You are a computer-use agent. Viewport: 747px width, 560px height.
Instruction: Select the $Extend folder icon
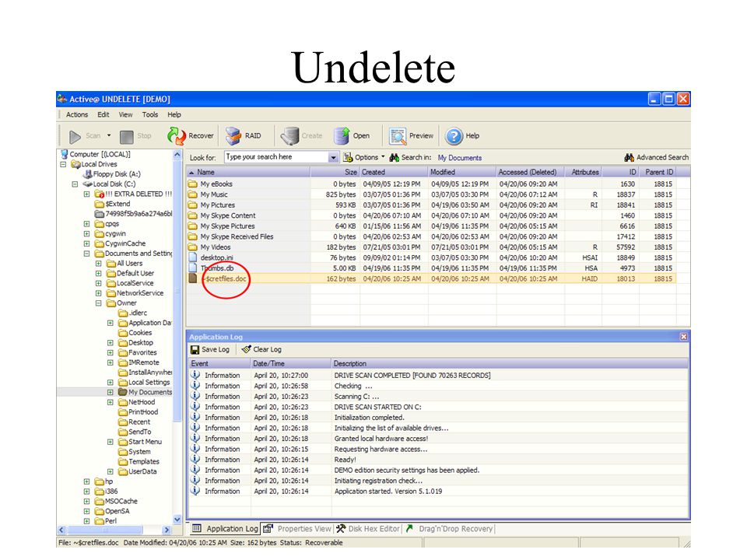click(x=99, y=205)
